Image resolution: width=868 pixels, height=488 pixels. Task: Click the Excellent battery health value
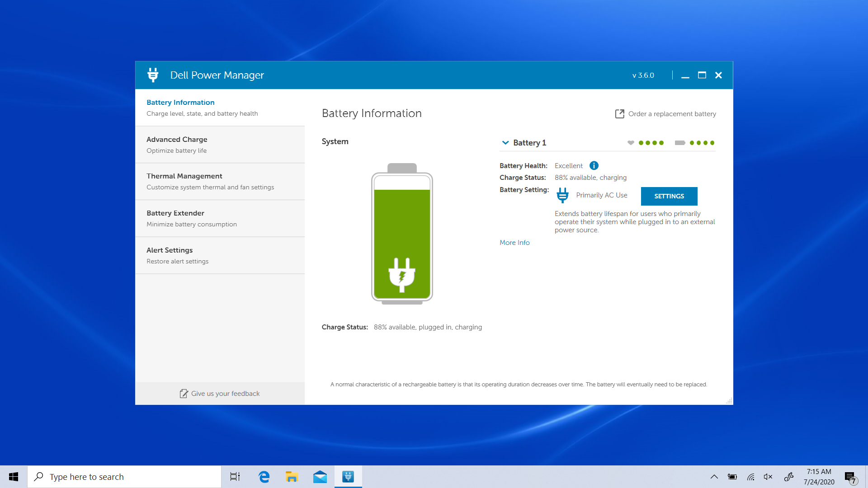pos(569,166)
